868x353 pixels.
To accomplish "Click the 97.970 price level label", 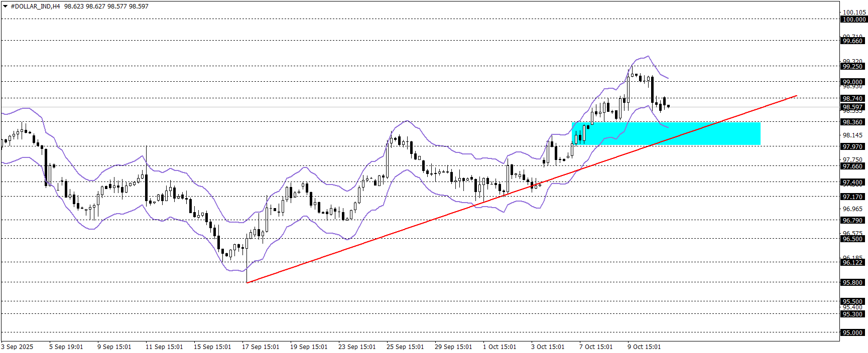I will pos(853,147).
